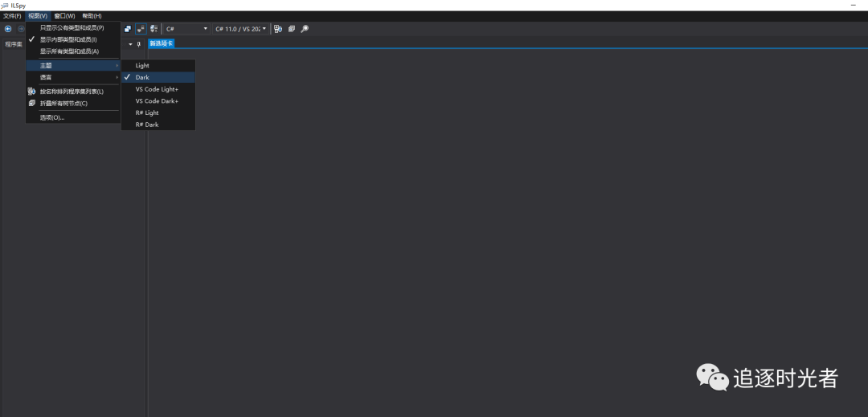Open the 帮助(H) menu
Screen dimensions: 868x417
click(x=92, y=16)
